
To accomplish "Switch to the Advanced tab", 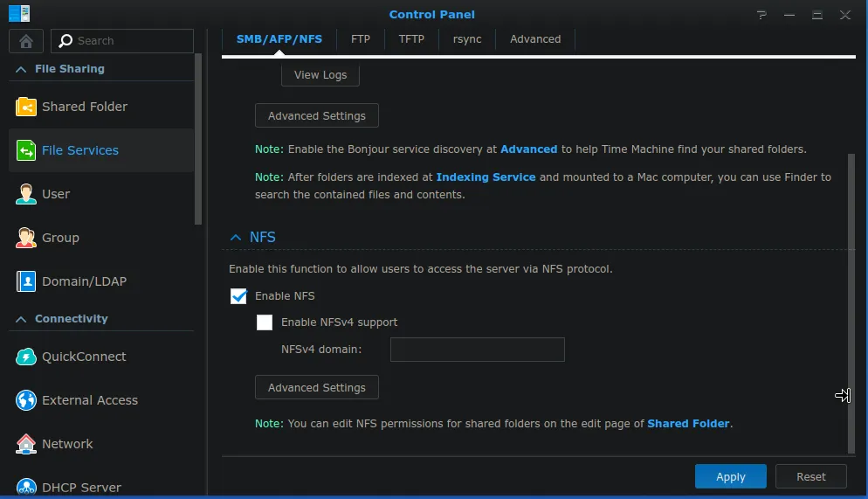I will 535,39.
